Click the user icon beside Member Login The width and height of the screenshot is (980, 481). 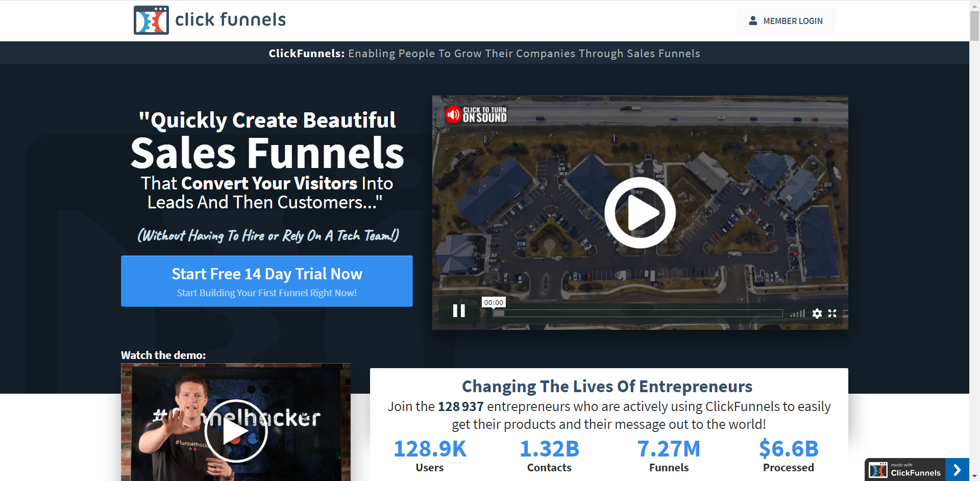(753, 21)
